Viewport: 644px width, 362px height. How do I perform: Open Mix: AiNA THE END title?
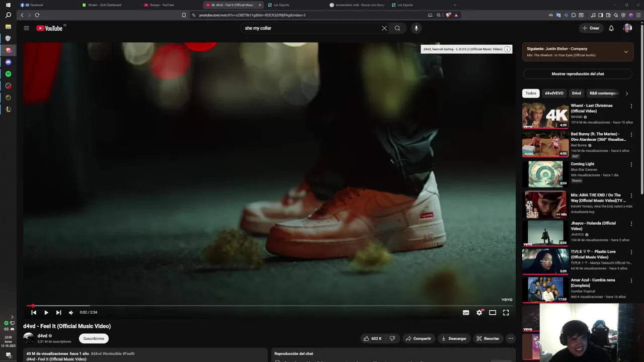coord(598,198)
